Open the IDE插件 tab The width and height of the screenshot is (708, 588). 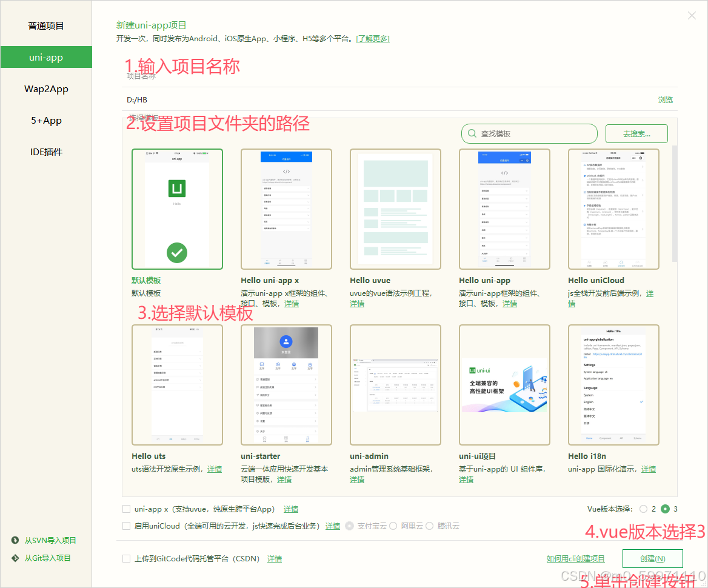(x=46, y=152)
